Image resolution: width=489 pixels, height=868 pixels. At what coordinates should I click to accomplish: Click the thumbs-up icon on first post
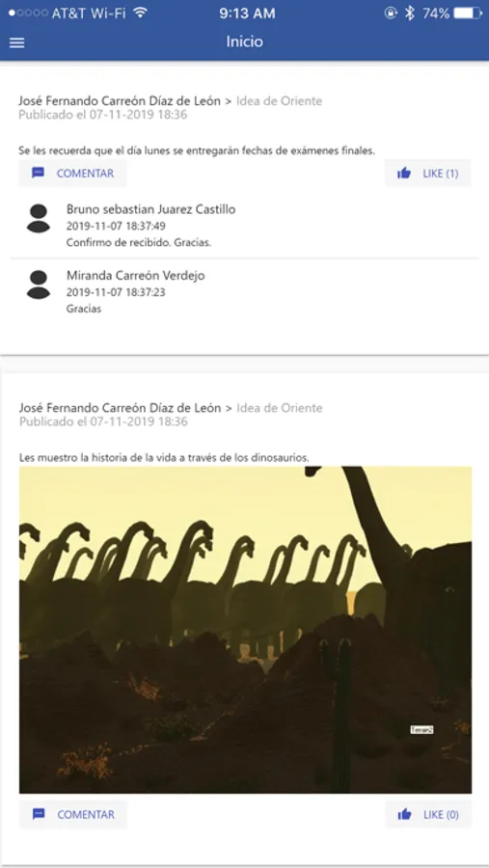click(x=404, y=174)
